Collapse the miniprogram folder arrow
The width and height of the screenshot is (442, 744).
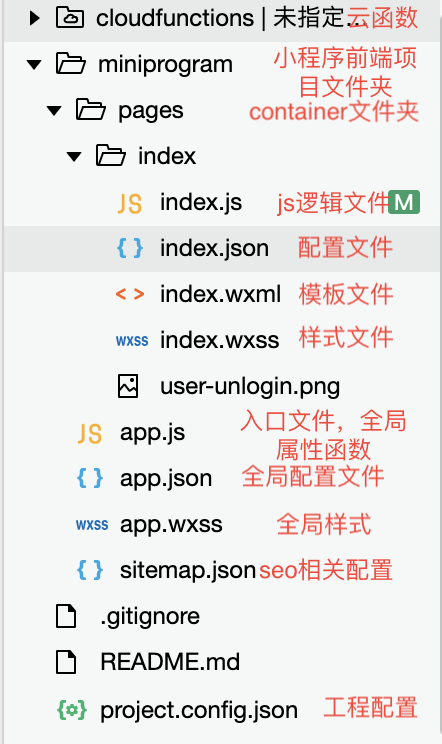pos(34,65)
